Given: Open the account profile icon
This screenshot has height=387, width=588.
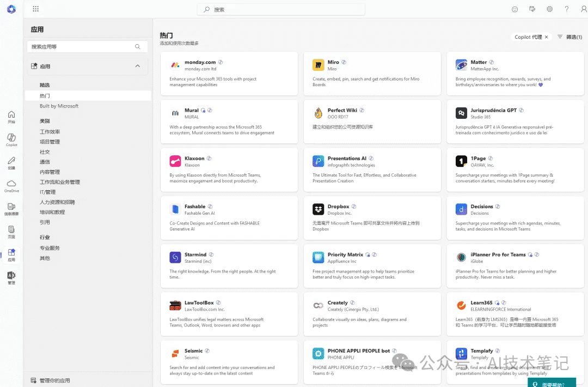Looking at the screenshot, I should [584, 9].
